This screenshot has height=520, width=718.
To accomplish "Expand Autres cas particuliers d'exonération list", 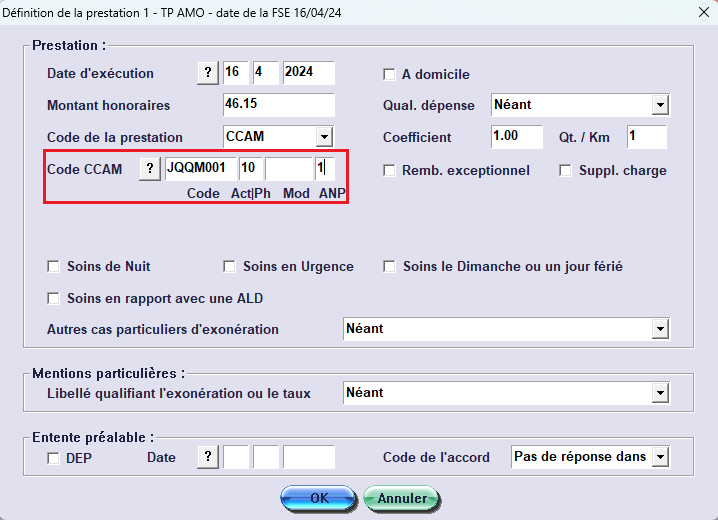I will pyautogui.click(x=659, y=329).
